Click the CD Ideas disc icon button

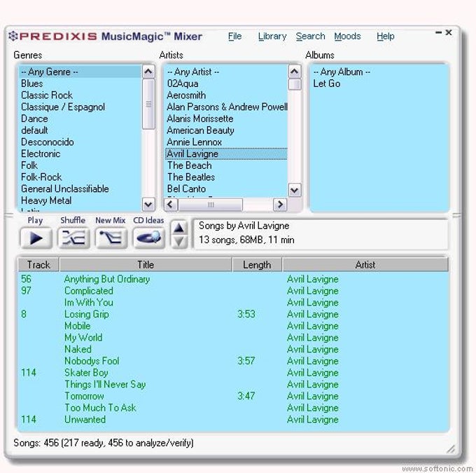[x=148, y=238]
